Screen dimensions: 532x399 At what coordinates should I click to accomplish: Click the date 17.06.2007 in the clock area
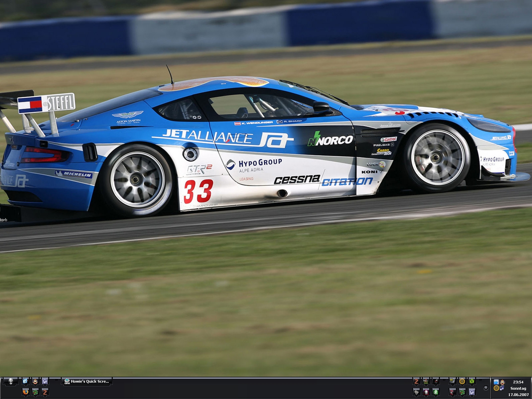pos(518,395)
